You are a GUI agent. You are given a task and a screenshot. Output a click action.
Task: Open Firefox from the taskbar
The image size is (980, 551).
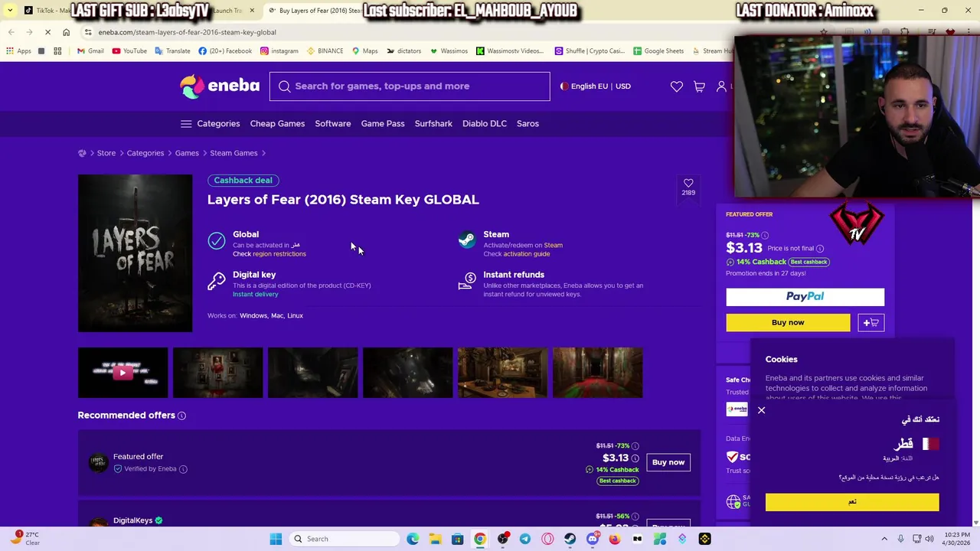coord(615,539)
